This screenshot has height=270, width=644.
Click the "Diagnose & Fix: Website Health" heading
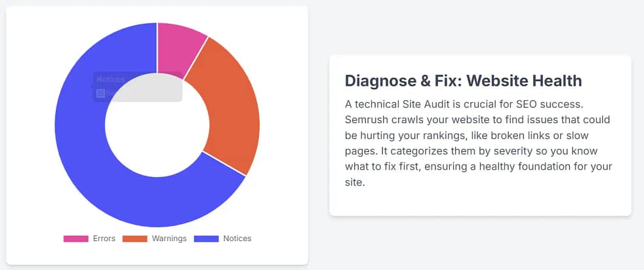click(x=463, y=81)
